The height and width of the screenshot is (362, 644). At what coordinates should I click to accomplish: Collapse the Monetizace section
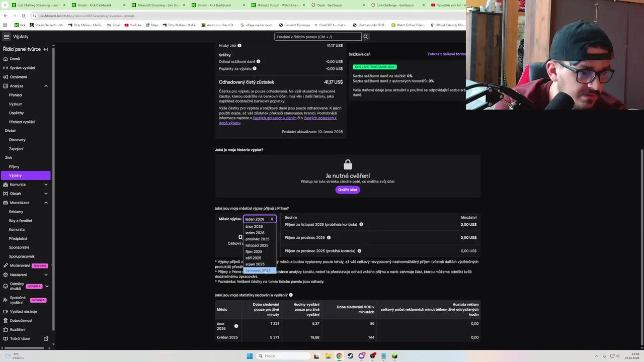(x=46, y=203)
